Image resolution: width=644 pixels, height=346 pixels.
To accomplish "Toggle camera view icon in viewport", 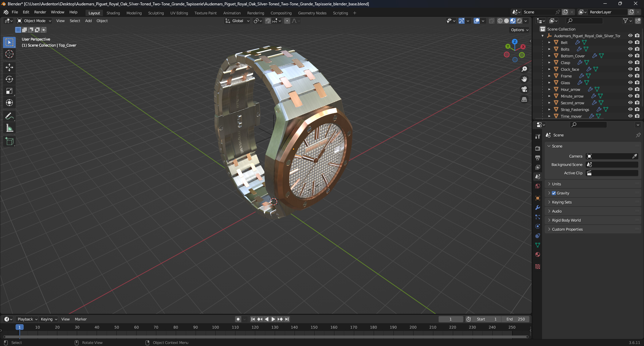I will (524, 89).
